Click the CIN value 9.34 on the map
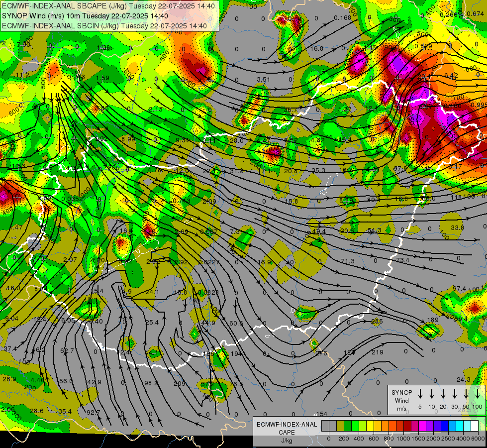The image size is (487, 448). pyautogui.click(x=183, y=140)
